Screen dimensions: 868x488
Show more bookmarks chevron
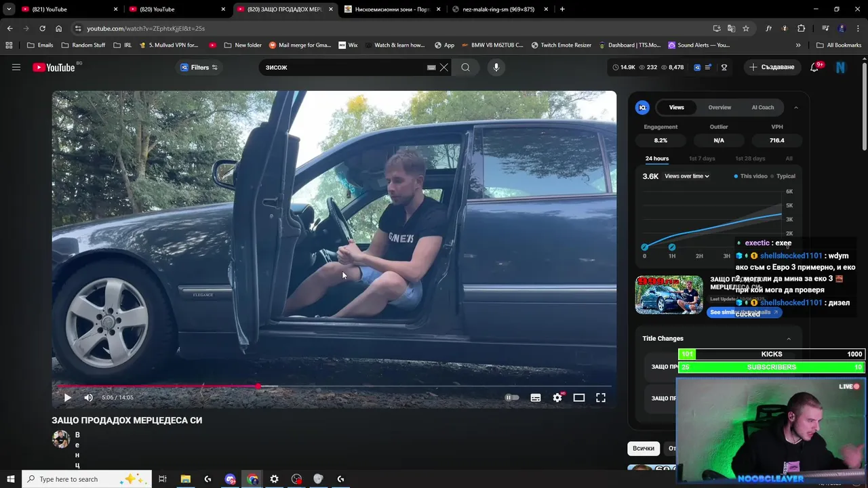[798, 45]
